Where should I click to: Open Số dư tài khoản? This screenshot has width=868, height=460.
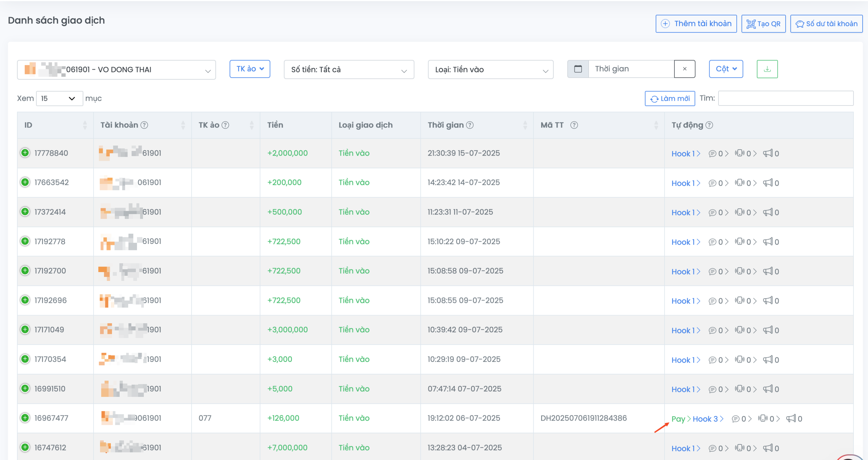tap(826, 24)
